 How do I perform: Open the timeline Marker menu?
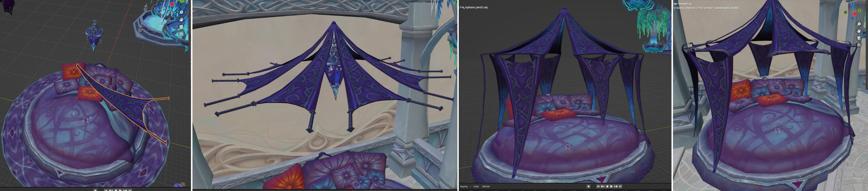(x=486, y=186)
